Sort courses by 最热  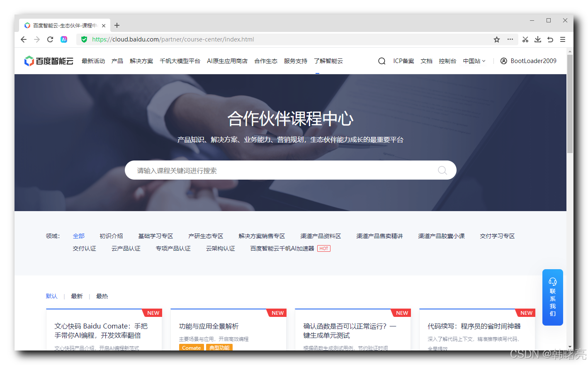[102, 296]
